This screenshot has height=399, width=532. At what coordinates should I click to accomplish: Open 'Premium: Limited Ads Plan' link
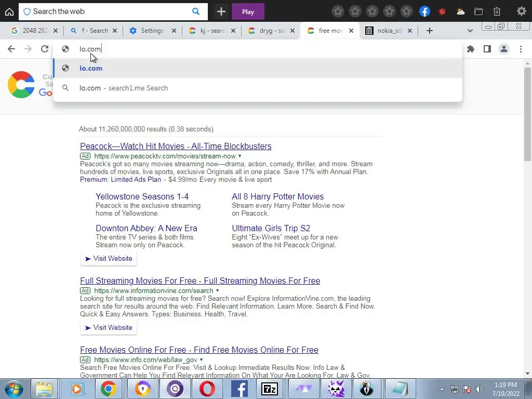point(121,179)
